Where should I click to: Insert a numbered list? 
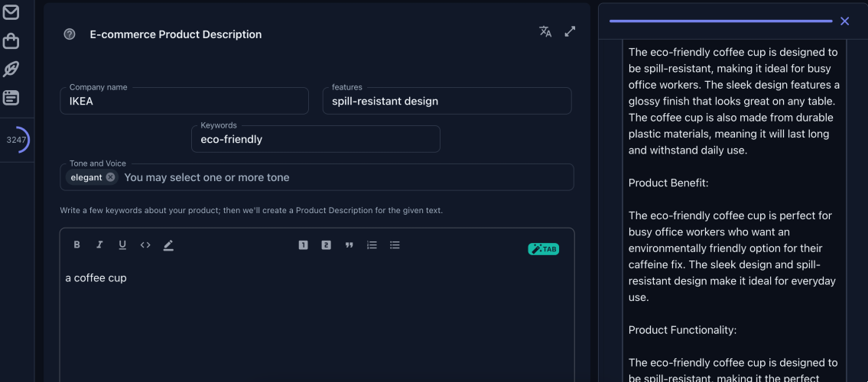point(372,245)
